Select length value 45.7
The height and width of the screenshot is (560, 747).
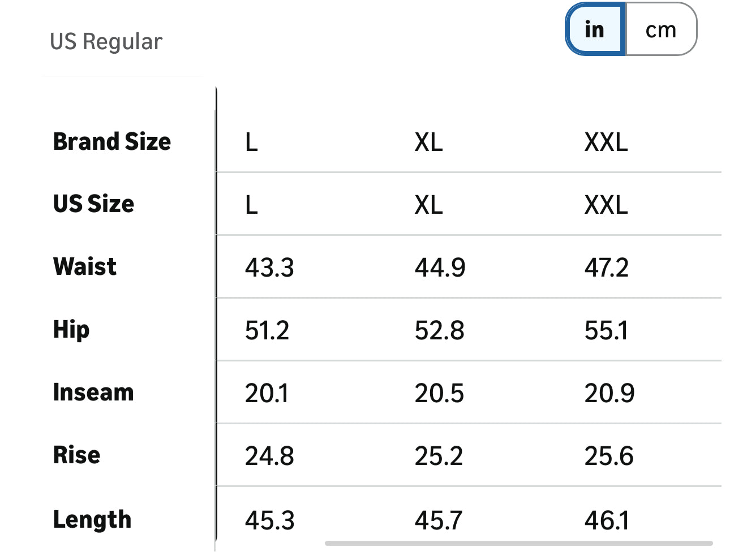439,520
